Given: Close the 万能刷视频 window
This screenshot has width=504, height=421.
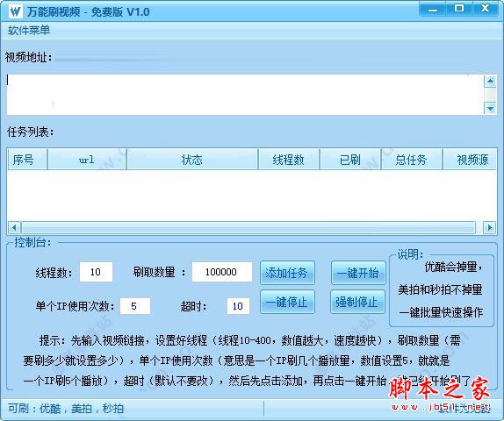Looking at the screenshot, I should (486, 9).
